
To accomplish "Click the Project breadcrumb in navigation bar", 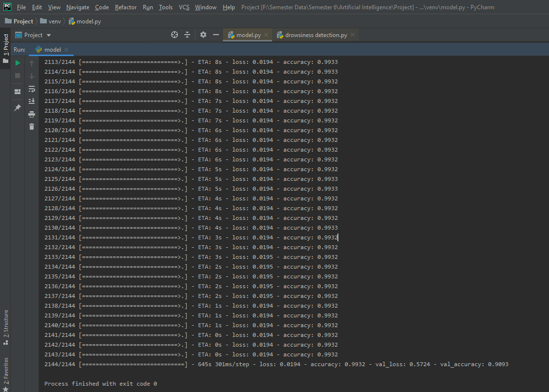I will point(19,21).
